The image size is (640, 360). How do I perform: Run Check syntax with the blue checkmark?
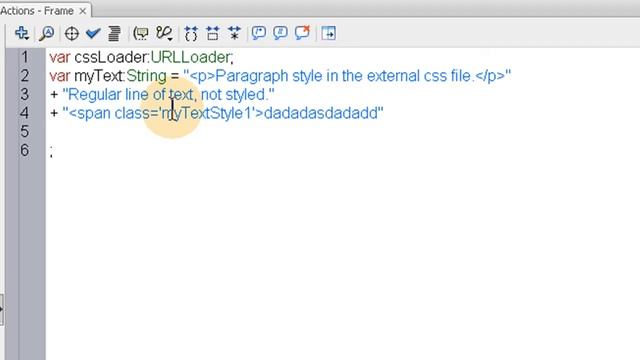coord(93,33)
